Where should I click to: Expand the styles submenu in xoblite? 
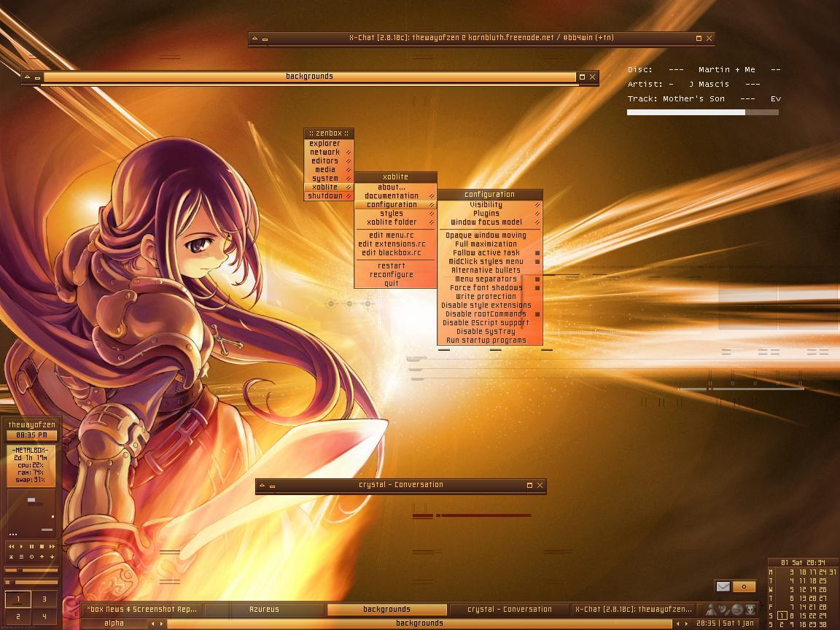coord(395,213)
